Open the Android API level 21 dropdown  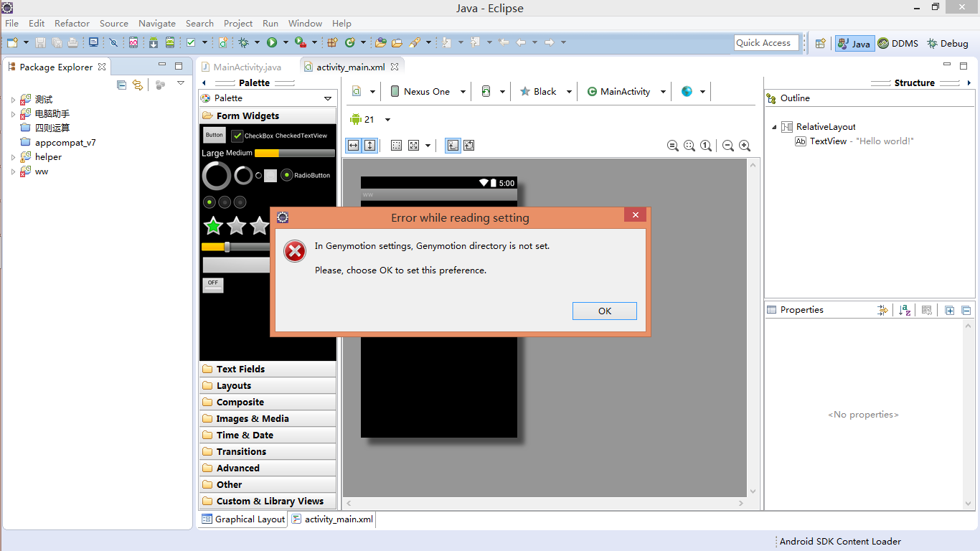coord(369,120)
